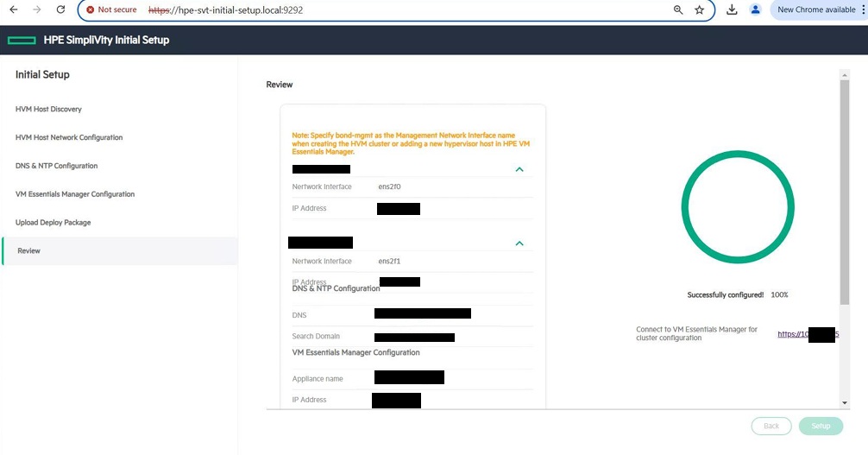Click the HPE green rectangle logo

click(x=22, y=40)
